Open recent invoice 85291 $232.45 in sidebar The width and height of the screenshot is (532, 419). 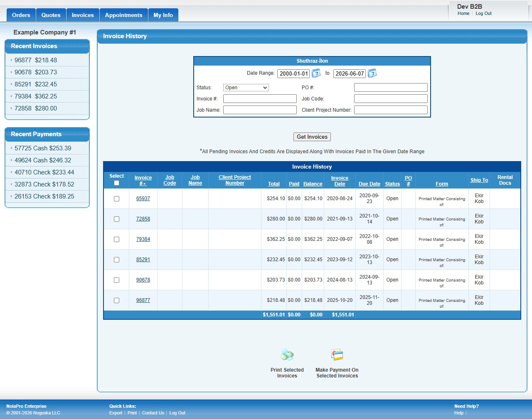point(36,84)
